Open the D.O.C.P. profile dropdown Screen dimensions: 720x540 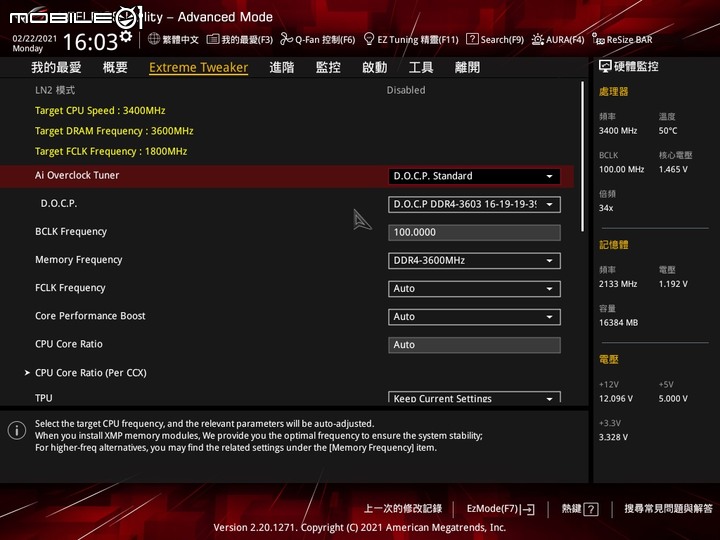(474, 204)
